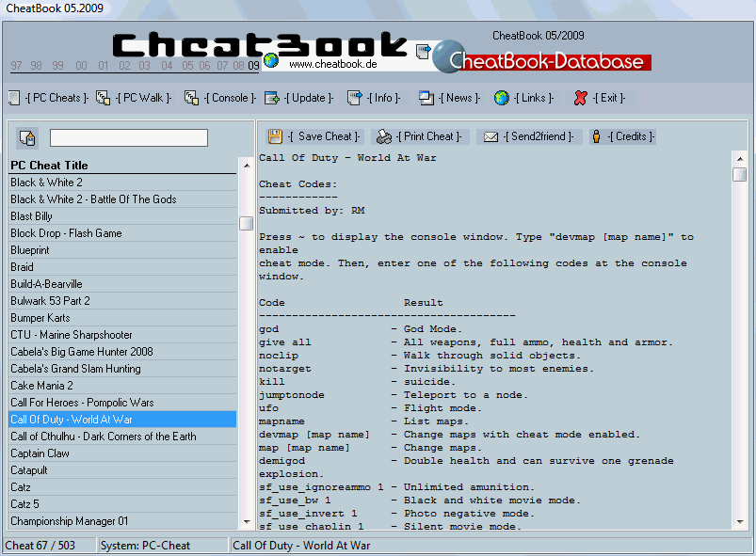
Task: Click the cheat text scrollbar thumb
Action: (740, 174)
